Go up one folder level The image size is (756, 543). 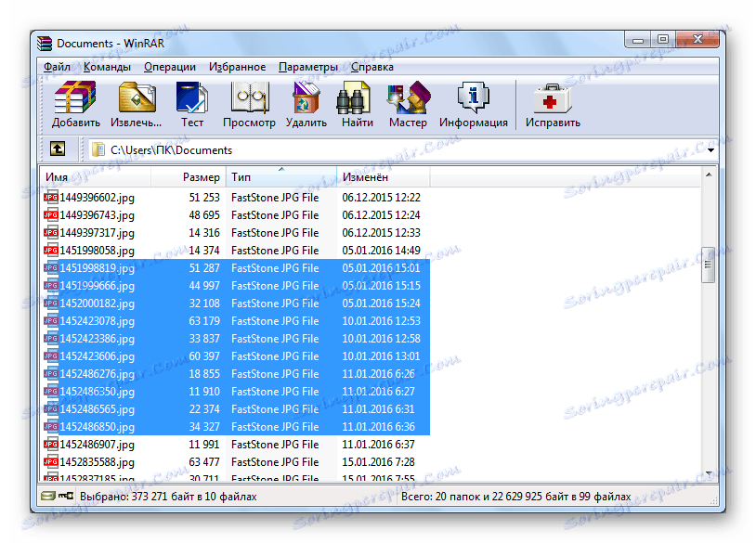58,149
